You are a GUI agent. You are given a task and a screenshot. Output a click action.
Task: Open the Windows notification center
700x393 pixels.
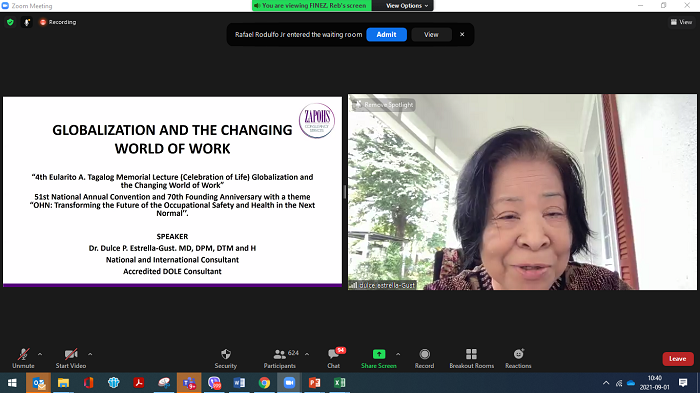(683, 383)
